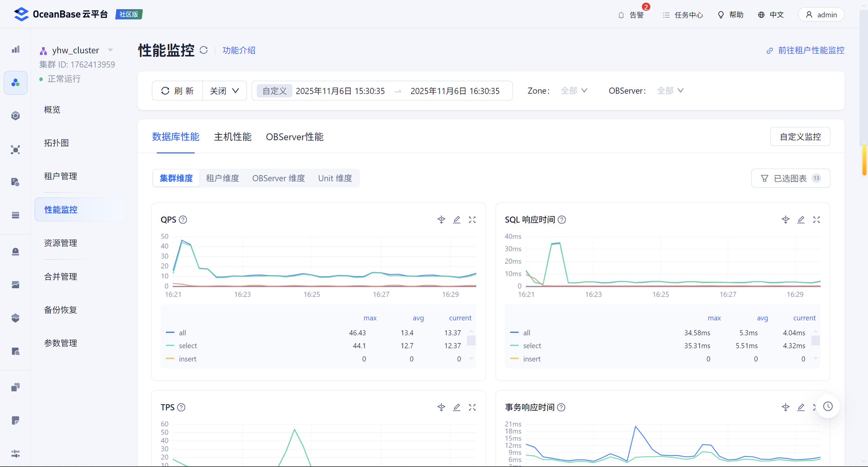Image resolution: width=868 pixels, height=467 pixels.
Task: Click SQL 响应时间 chart drill-down icon
Action: coord(785,220)
